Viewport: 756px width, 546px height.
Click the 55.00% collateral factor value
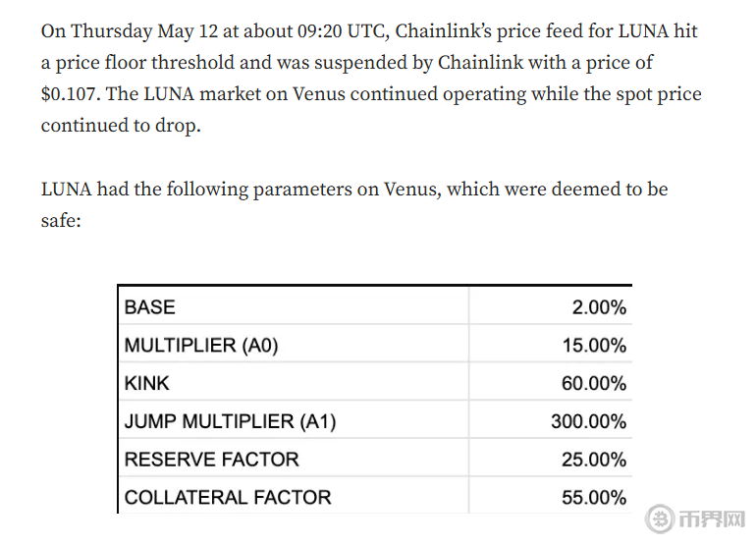594,497
